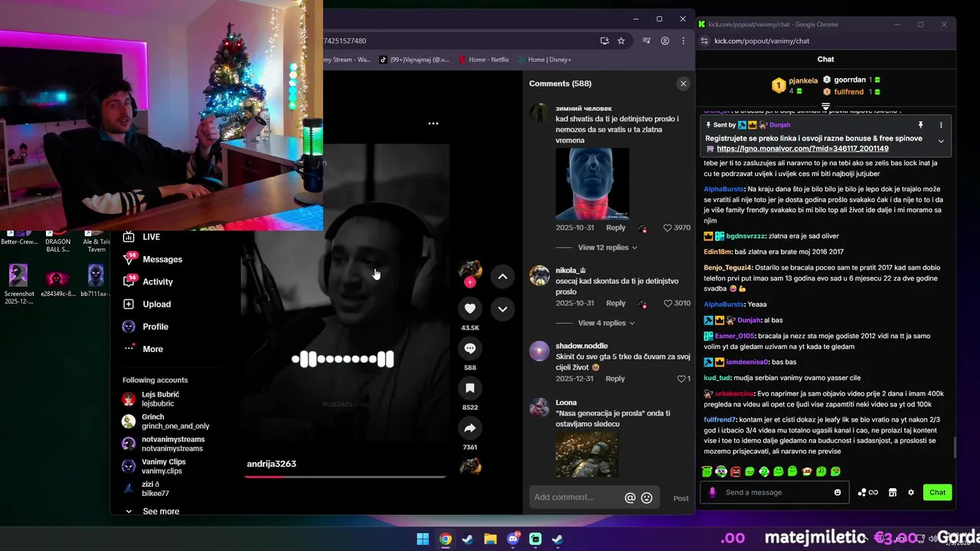The image size is (980, 551).
Task: Open File Explorer from taskbar
Action: pos(490,539)
